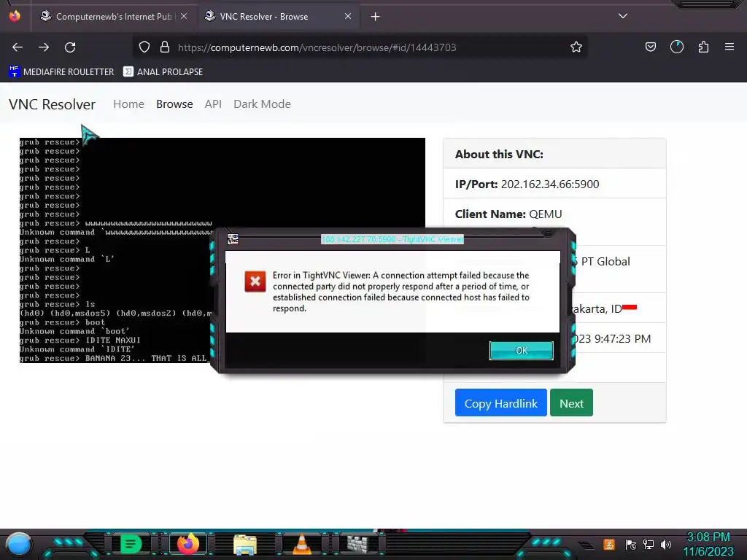The height and width of the screenshot is (560, 747).
Task: Open File Explorer from the taskbar
Action: click(245, 544)
